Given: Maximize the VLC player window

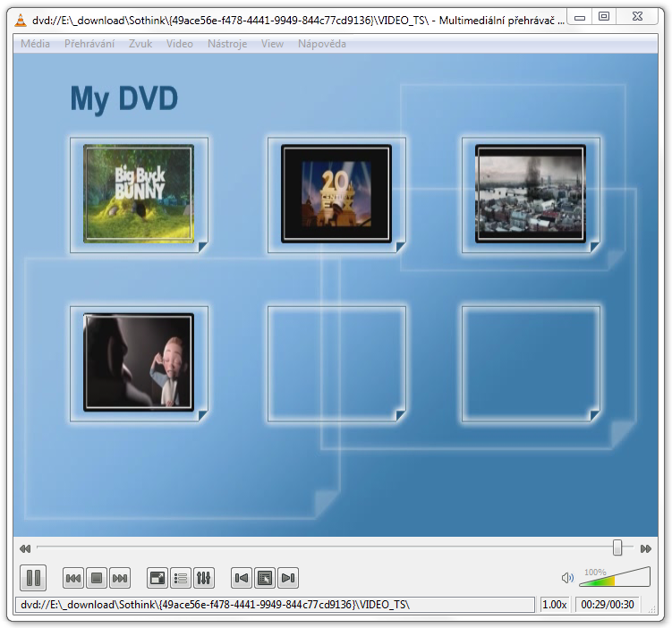Looking at the screenshot, I should click(x=604, y=17).
